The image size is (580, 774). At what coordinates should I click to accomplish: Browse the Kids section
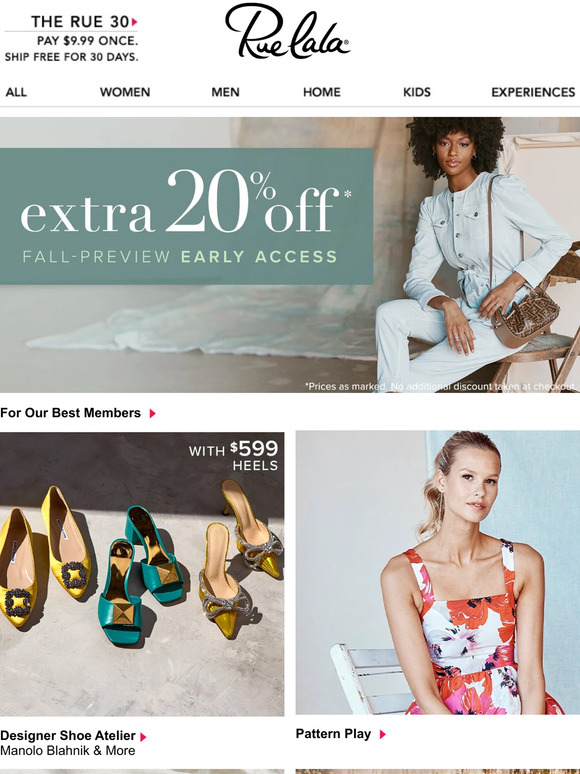click(x=417, y=92)
